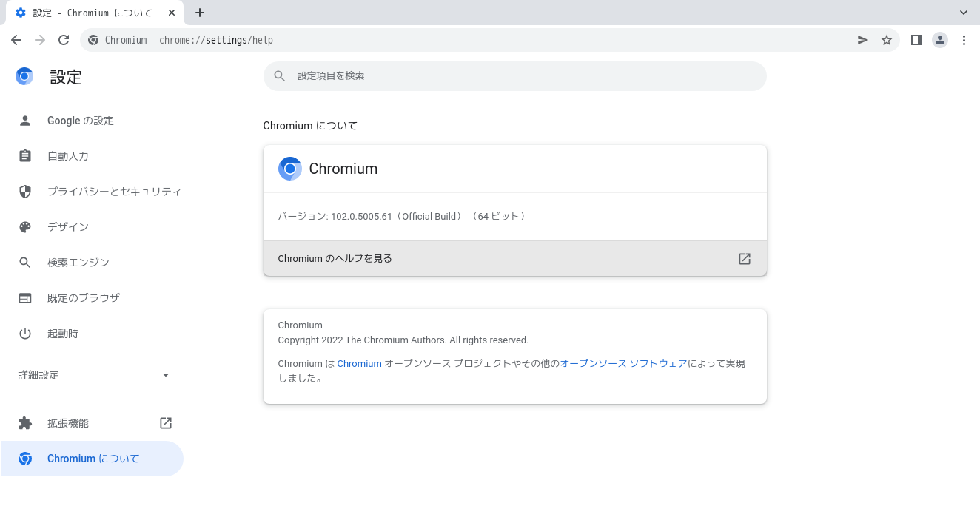Reload the current page
Screen dimensions: 980x506
pos(64,40)
